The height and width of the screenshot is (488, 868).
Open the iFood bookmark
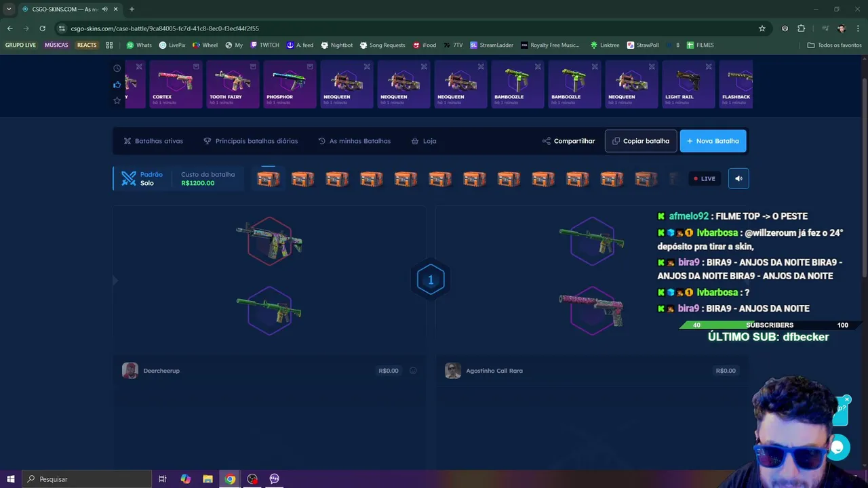(x=425, y=45)
